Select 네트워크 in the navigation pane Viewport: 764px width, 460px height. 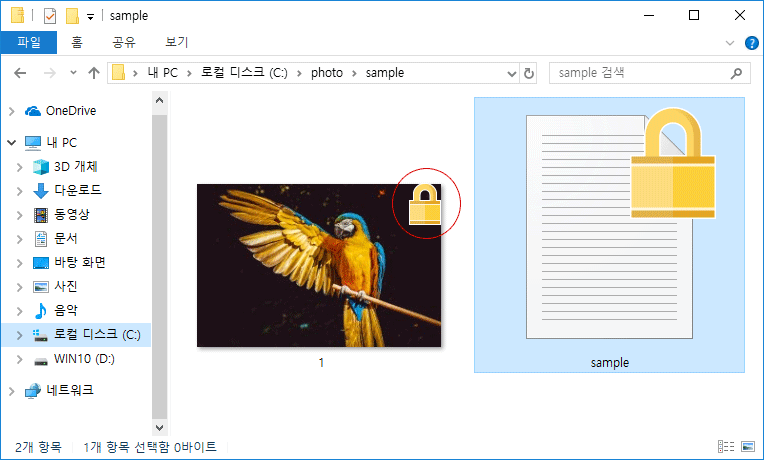[70, 390]
